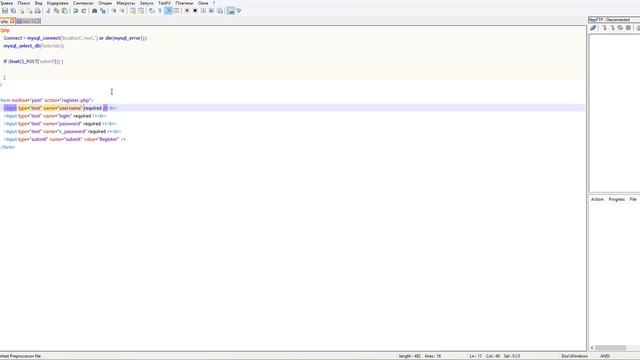Viewport: 640px width, 360px height.
Task: Switch to the active php document tab
Action: [4, 21]
